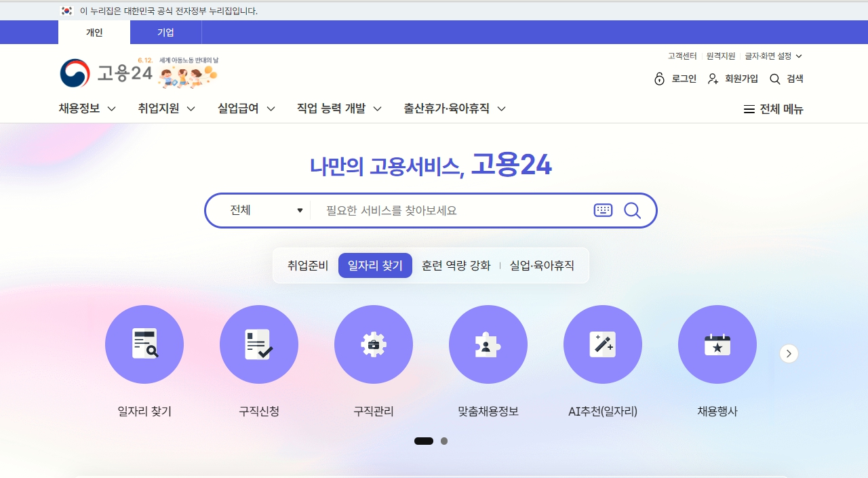
Task: Focus the 필요한 서비스를 찾아보세요 search field
Action: click(x=451, y=210)
